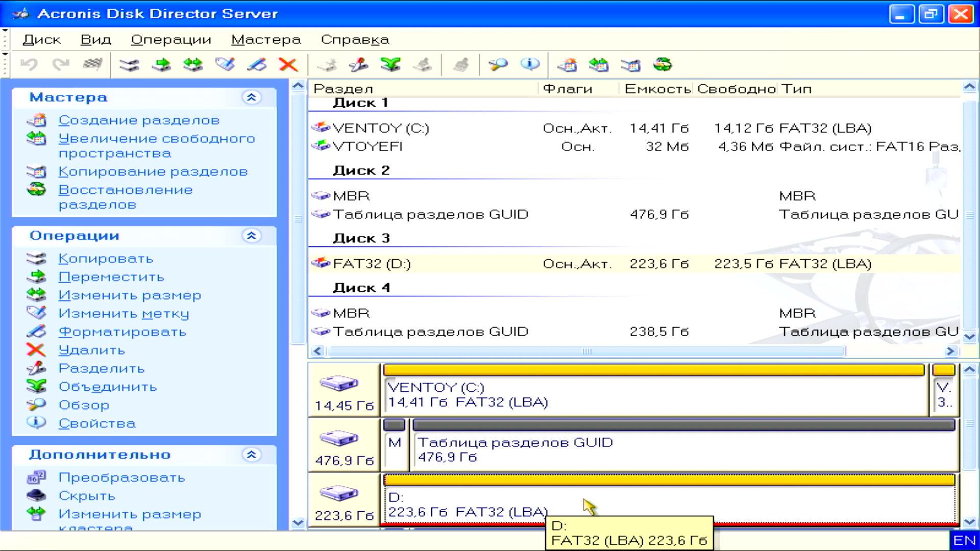The width and height of the screenshot is (980, 551).
Task: Collapse the Операции panel
Action: [x=251, y=236]
